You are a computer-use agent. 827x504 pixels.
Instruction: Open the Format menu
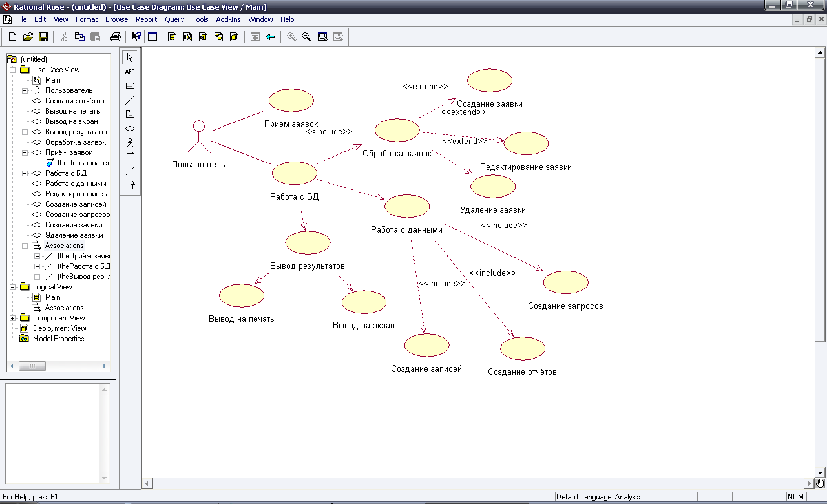[x=87, y=19]
